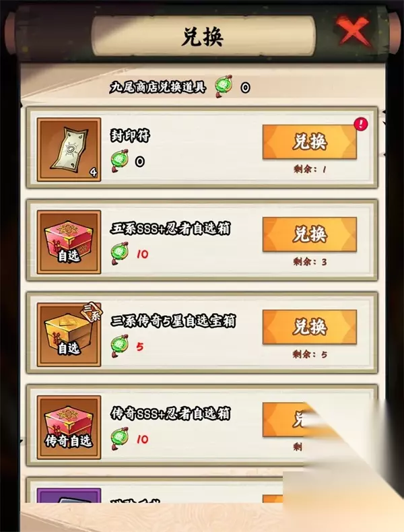Click the green currency icon beside 九尾商店兑换道具
This screenshot has width=404, height=532.
tap(224, 86)
